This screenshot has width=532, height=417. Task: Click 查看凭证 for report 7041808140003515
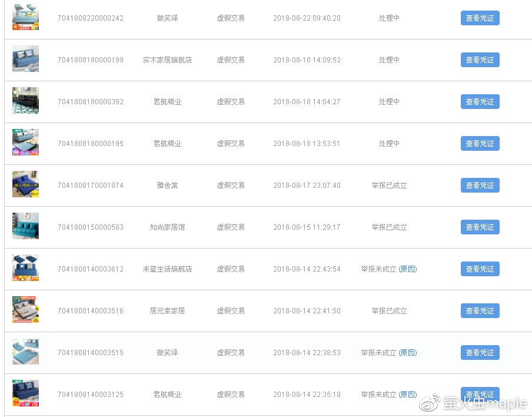click(x=480, y=352)
